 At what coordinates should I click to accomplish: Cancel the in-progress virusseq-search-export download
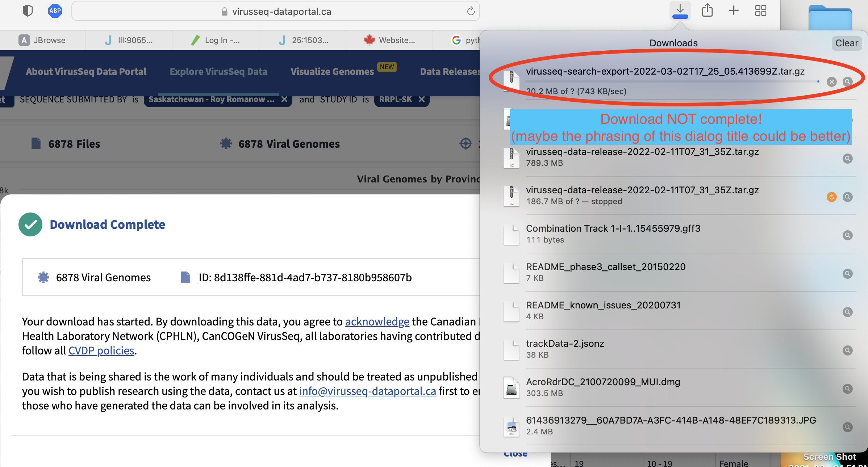pos(831,82)
